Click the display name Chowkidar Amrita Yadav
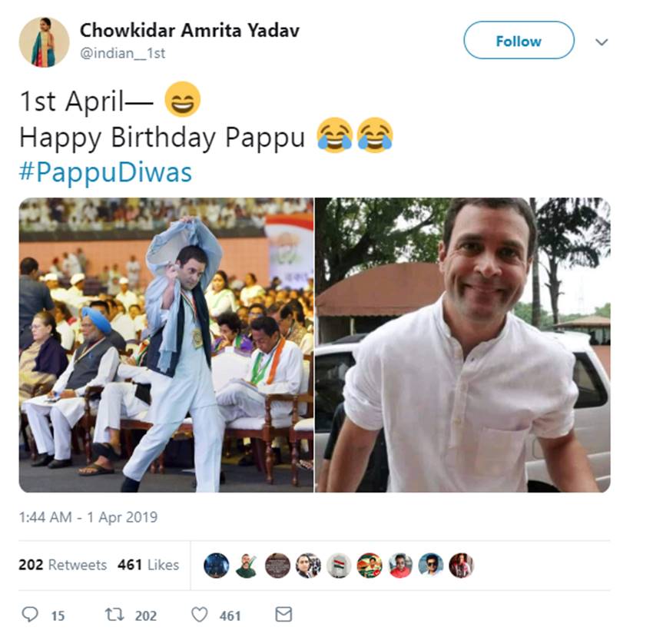Image resolution: width=653 pixels, height=644 pixels. point(190,31)
